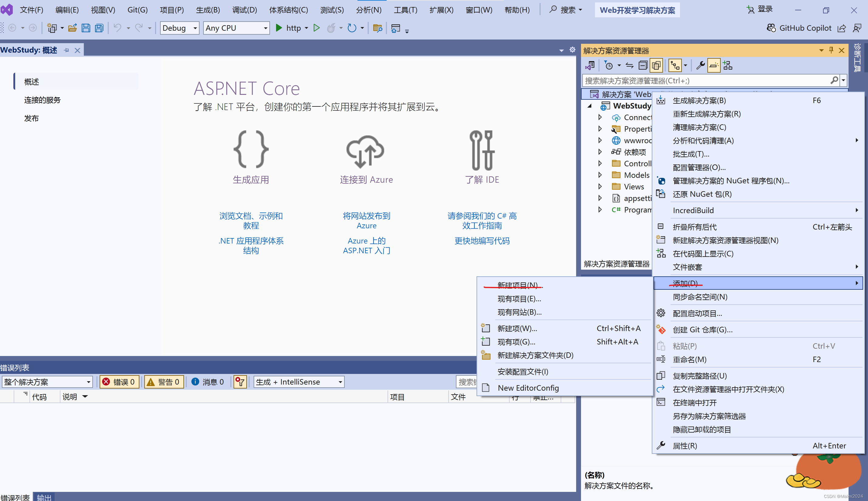Open link 浏览文档、示例和教程
Image resolution: width=868 pixels, height=501 pixels.
click(251, 221)
